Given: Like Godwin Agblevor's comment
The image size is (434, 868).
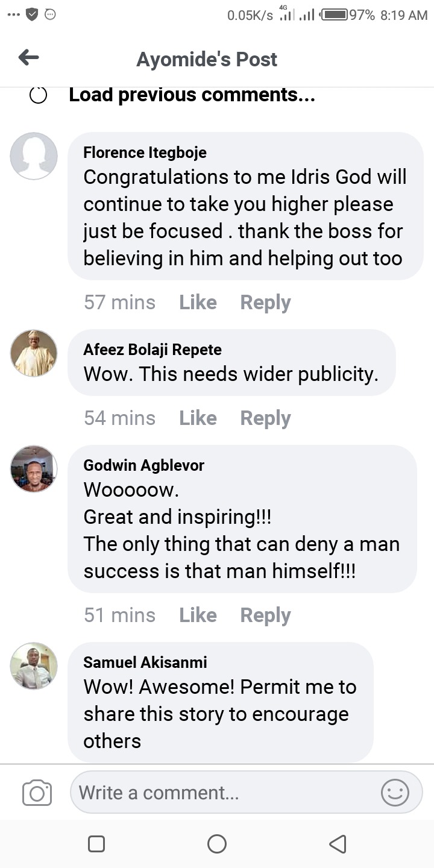Looking at the screenshot, I should pyautogui.click(x=198, y=615).
